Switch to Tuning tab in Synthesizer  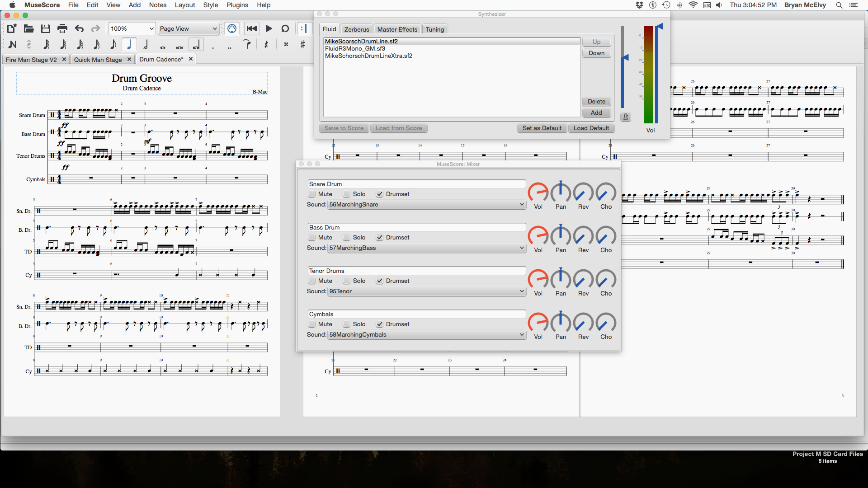tap(435, 29)
